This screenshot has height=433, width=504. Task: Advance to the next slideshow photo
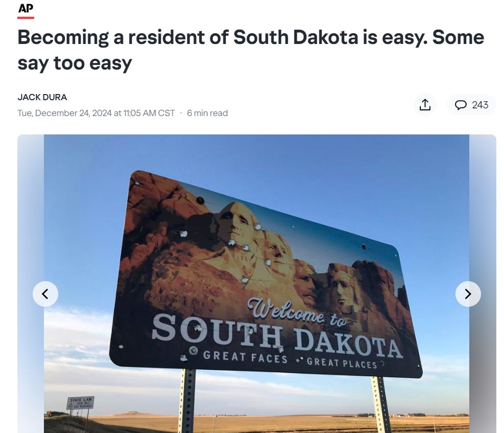point(468,294)
